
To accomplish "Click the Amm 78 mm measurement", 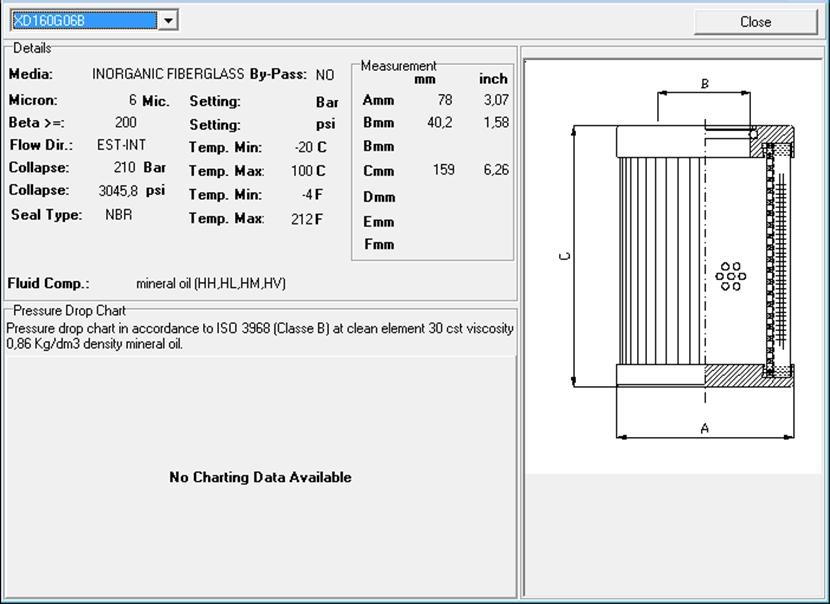I will pos(445,100).
